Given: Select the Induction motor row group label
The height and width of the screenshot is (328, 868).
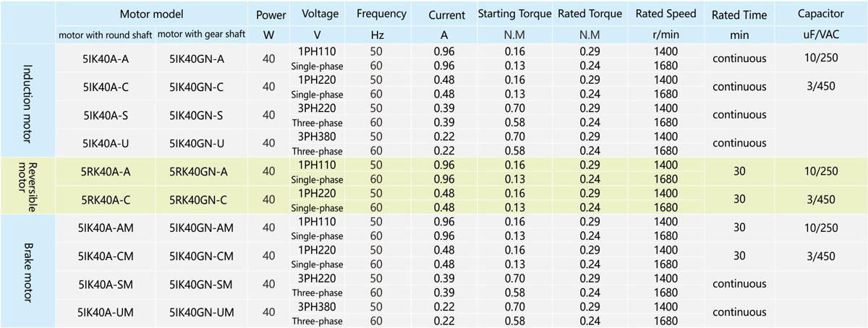Looking at the screenshot, I should click(28, 100).
